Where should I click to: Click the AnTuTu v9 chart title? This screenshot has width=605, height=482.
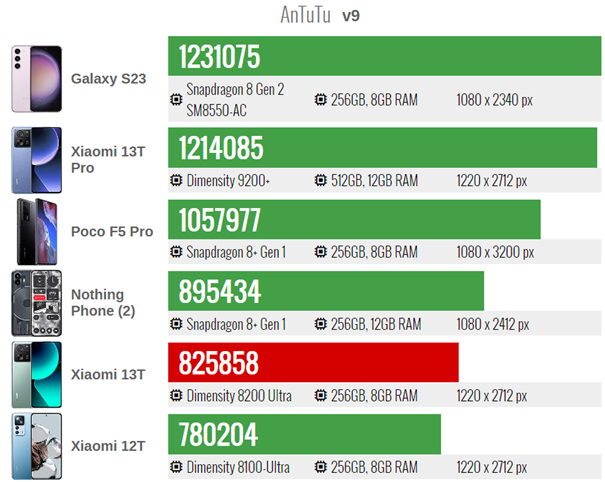pos(320,15)
